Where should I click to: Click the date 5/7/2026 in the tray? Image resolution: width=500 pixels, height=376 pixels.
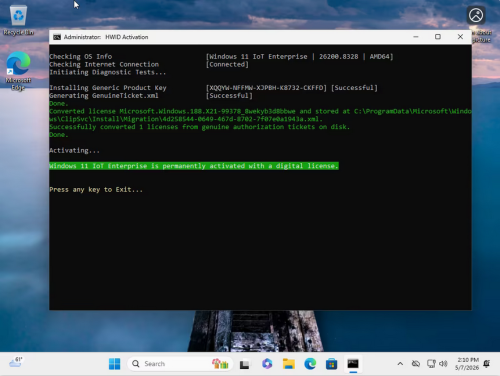[x=467, y=368]
